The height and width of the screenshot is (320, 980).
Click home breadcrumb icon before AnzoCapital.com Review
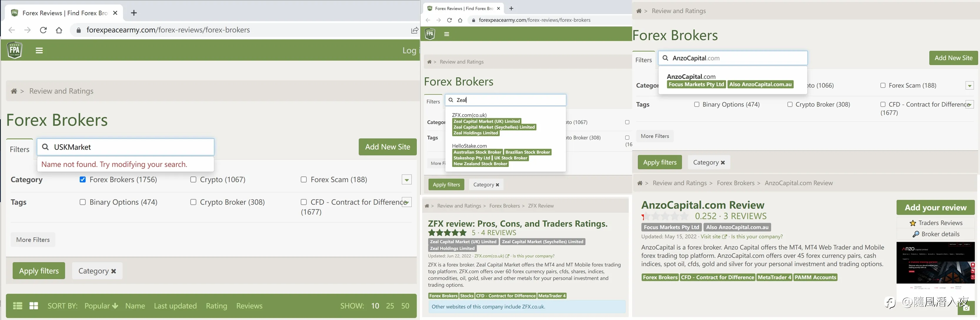point(640,183)
